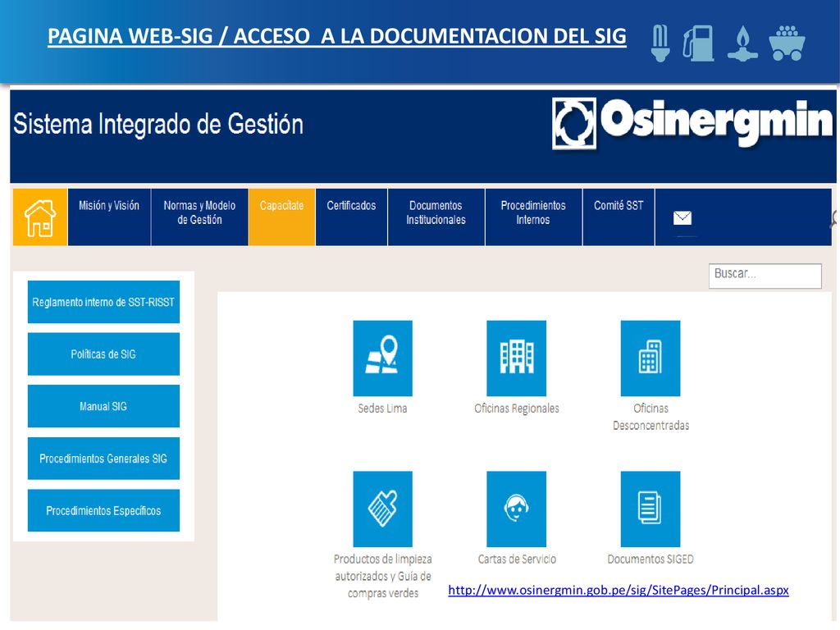Open Procedimientos Internos menu
Image resolution: width=840 pixels, height=630 pixels.
(x=533, y=217)
